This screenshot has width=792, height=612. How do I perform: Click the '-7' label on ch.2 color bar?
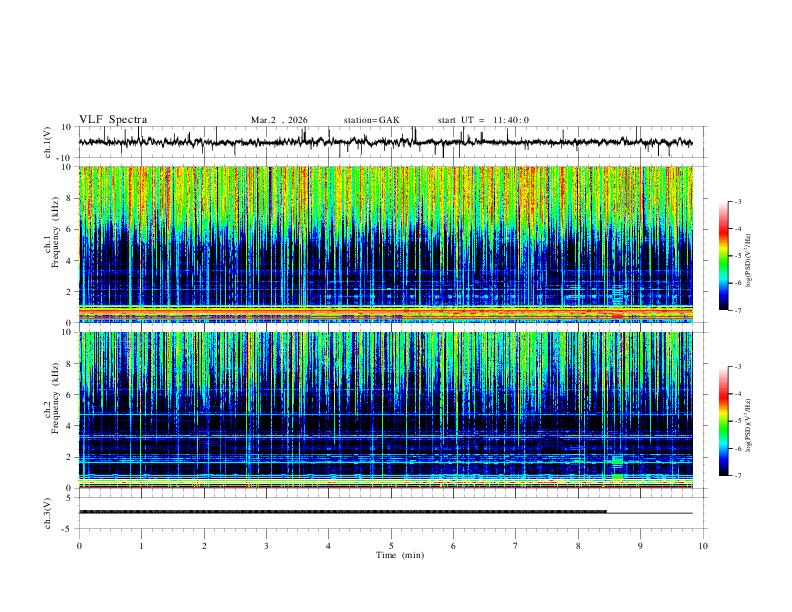[738, 476]
